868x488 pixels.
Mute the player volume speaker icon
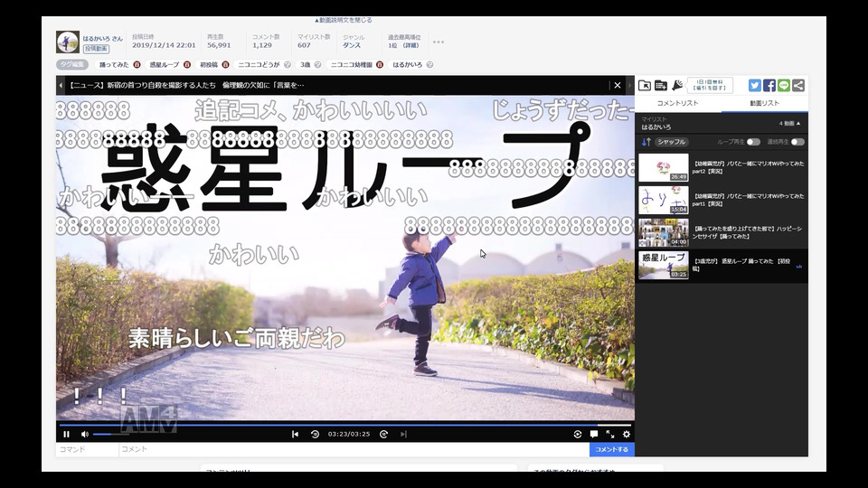pyautogui.click(x=85, y=435)
